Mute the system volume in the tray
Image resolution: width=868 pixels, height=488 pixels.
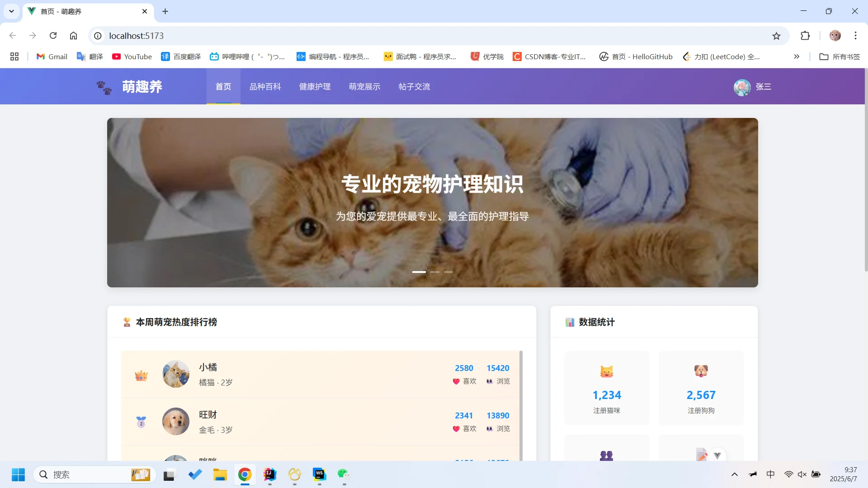[803, 474]
